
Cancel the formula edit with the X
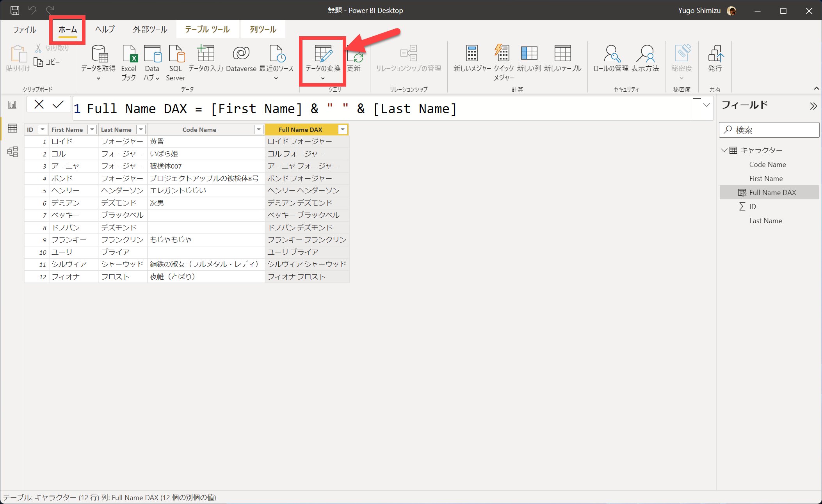[39, 105]
